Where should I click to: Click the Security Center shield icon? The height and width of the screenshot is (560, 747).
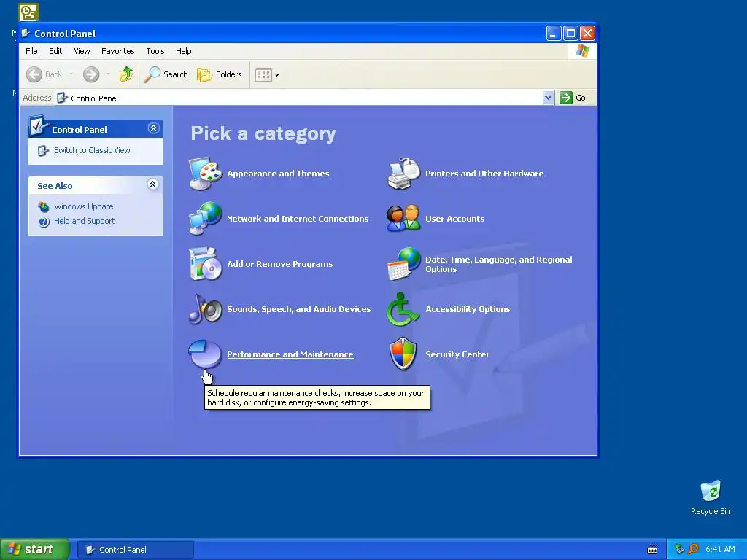coord(403,354)
